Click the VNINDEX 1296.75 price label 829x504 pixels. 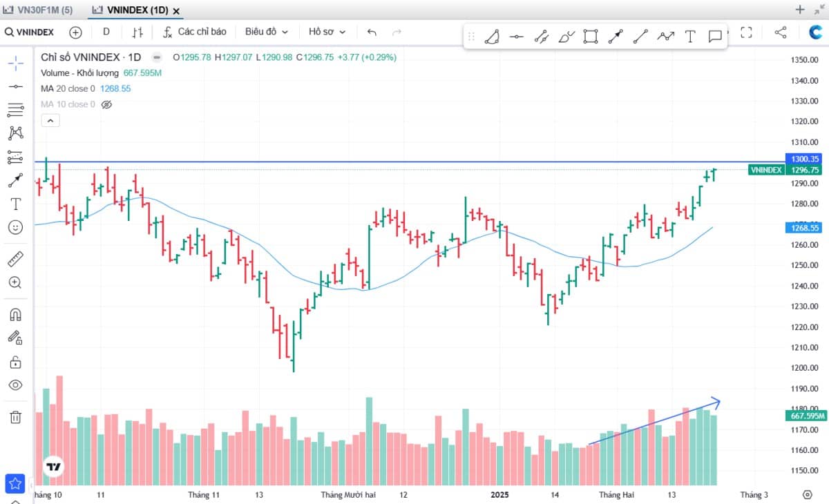pos(786,170)
